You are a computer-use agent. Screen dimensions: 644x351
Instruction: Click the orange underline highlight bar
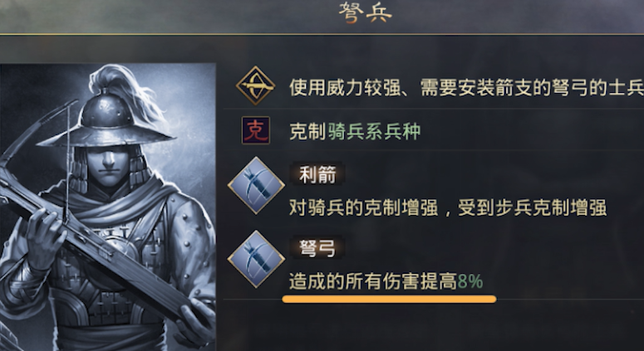pyautogui.click(x=389, y=298)
